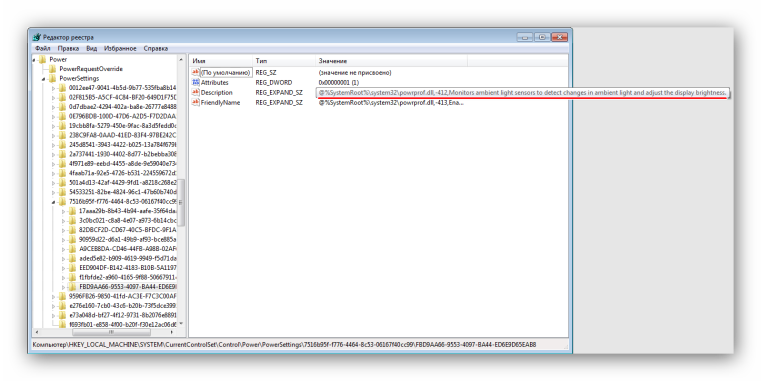Click the default value string icon
This screenshot has height=381, width=761.
pyautogui.click(x=196, y=72)
